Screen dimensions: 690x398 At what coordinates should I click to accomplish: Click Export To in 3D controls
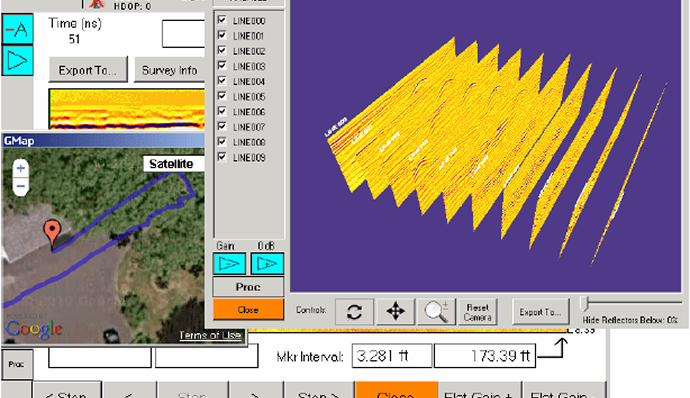click(540, 312)
